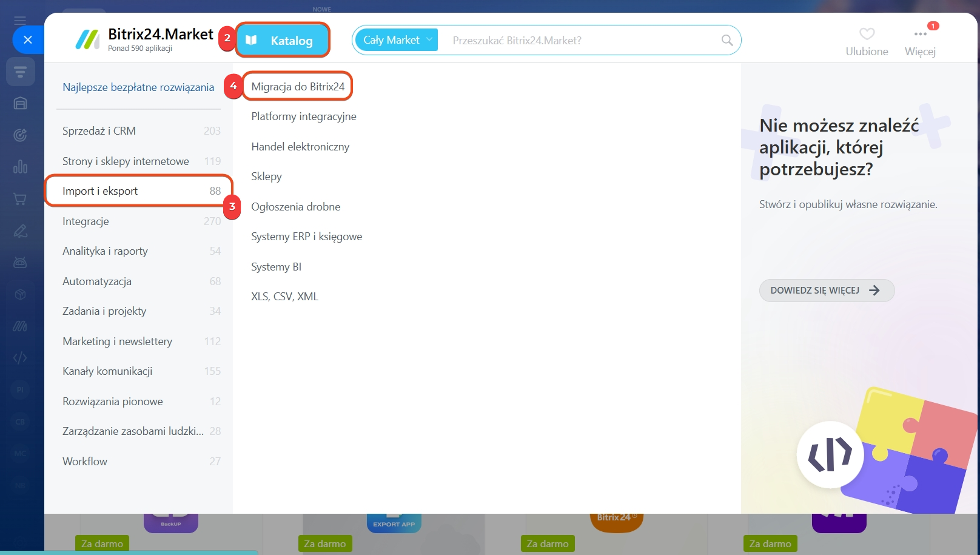Image resolution: width=980 pixels, height=555 pixels.
Task: Open Ulubione favorites heart icon
Action: coord(867,34)
